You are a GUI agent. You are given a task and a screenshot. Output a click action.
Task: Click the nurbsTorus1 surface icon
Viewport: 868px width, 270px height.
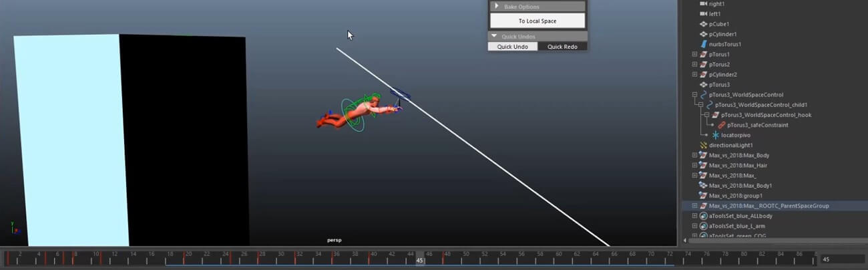[x=703, y=44]
